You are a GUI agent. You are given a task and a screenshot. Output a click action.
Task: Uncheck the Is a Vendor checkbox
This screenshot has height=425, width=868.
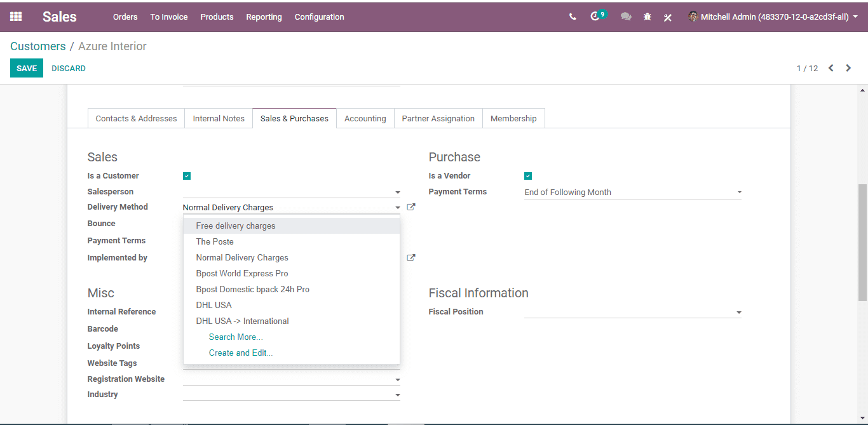pos(528,176)
